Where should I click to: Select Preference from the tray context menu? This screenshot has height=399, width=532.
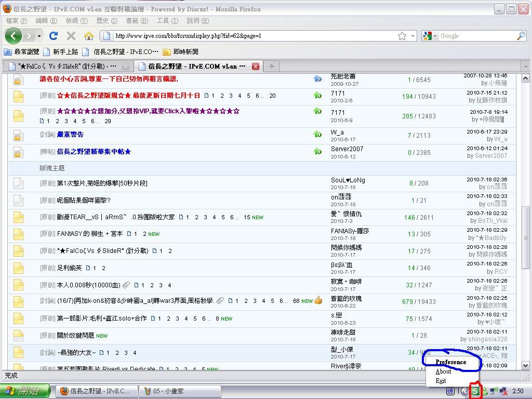coord(450,362)
